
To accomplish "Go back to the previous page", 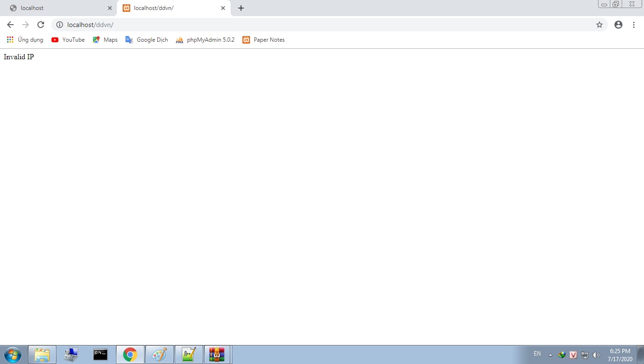I will point(10,25).
